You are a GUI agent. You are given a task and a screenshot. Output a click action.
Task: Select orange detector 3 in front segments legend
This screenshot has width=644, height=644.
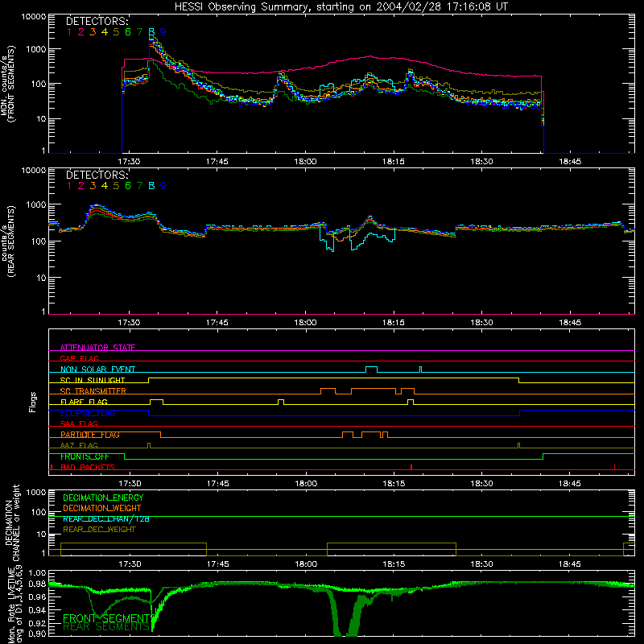click(x=93, y=32)
